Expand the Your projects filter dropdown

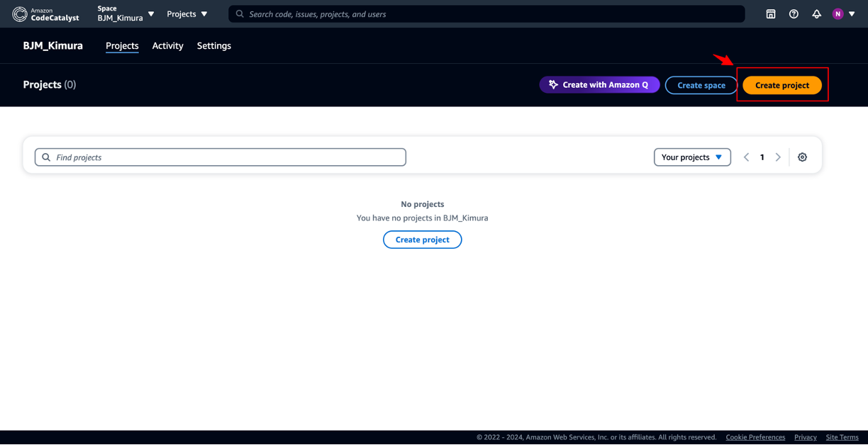692,157
